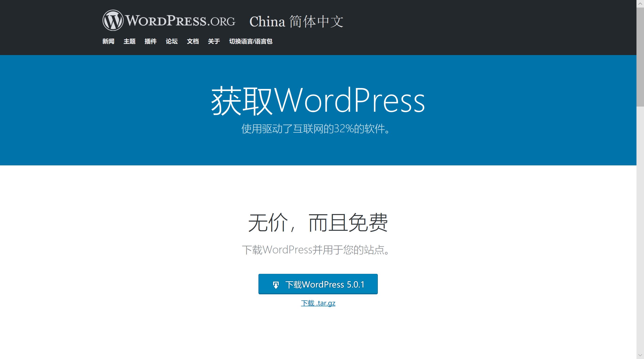Open the 新闻 menu item

[x=108, y=41]
